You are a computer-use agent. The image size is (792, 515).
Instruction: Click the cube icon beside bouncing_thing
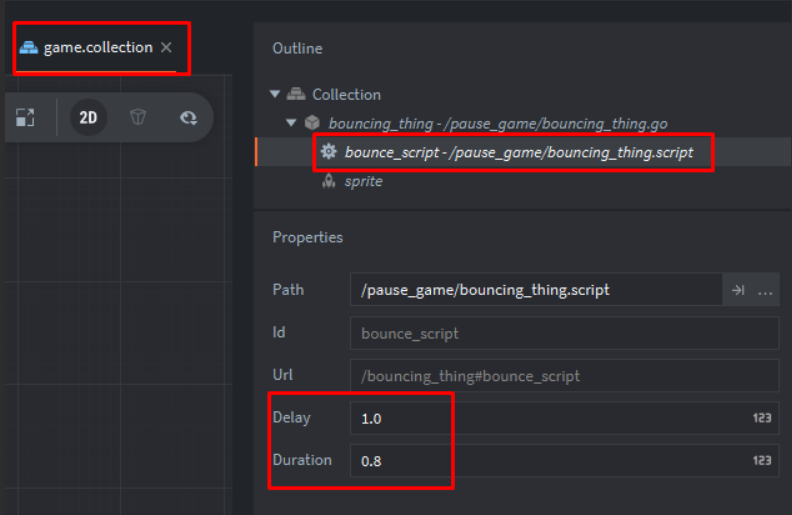pyautogui.click(x=312, y=123)
